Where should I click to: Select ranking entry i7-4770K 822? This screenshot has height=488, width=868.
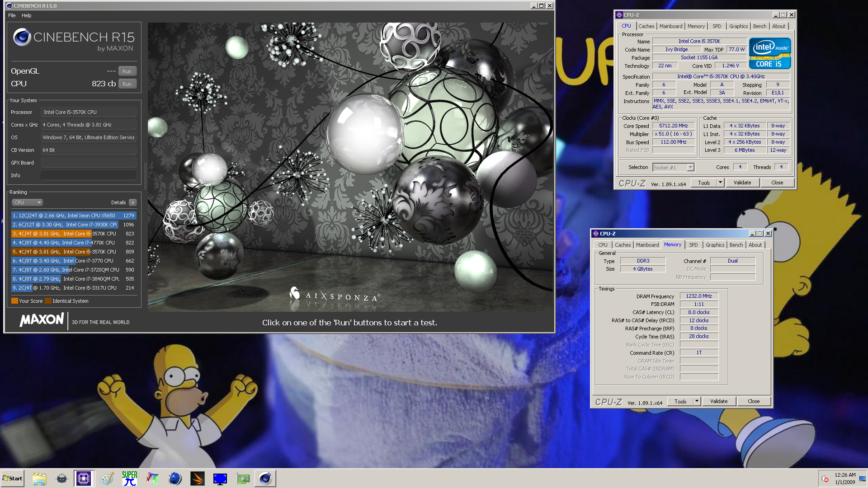pyautogui.click(x=74, y=243)
